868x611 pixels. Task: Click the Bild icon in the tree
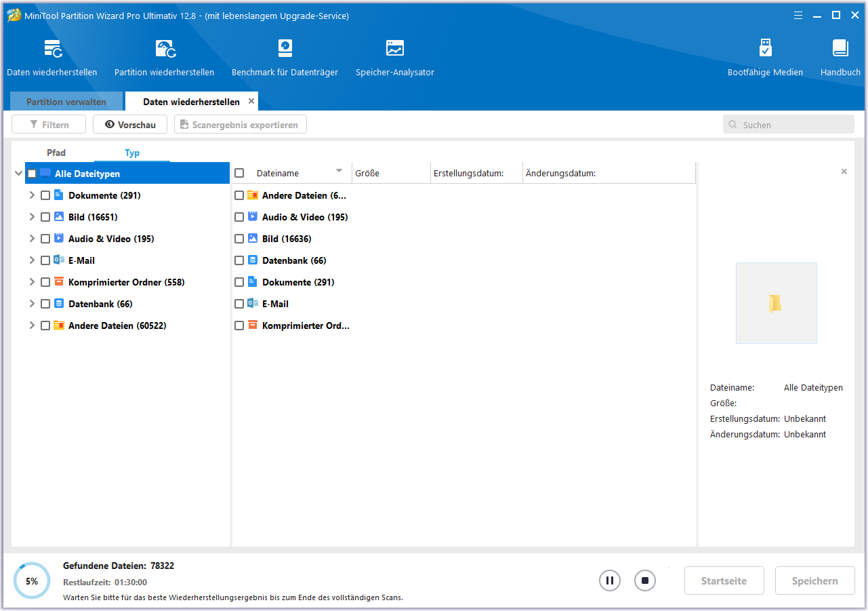[58, 217]
